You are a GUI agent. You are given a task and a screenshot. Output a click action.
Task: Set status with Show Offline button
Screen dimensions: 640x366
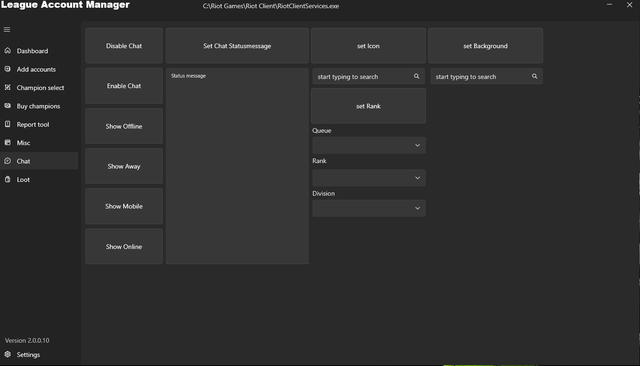pos(124,126)
